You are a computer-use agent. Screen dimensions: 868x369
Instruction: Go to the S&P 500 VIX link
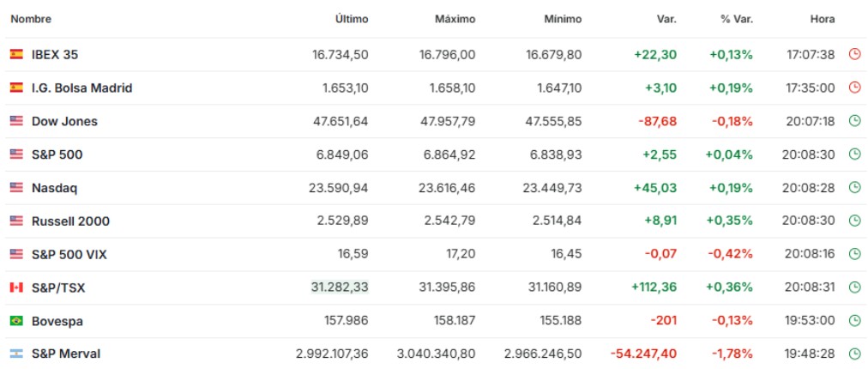[x=69, y=254]
